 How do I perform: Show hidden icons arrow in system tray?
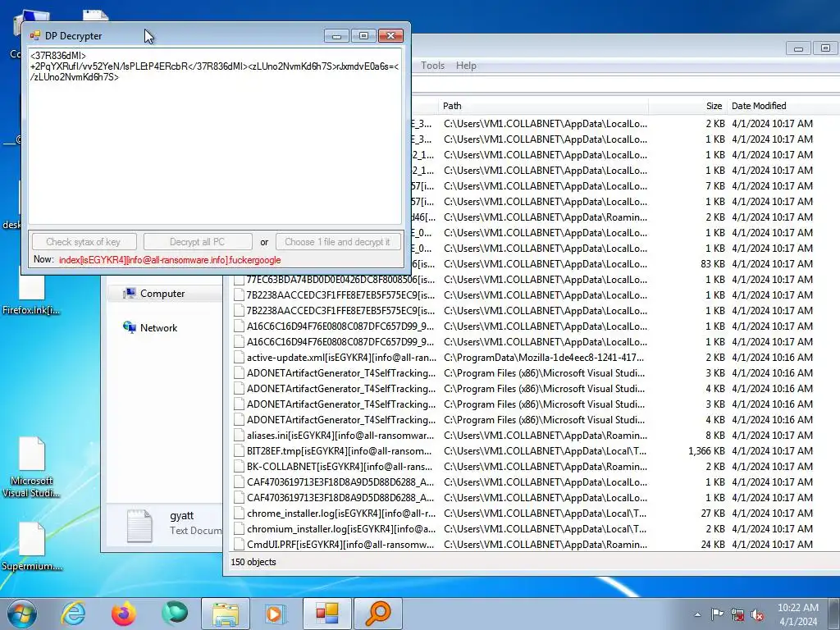pyautogui.click(x=697, y=614)
